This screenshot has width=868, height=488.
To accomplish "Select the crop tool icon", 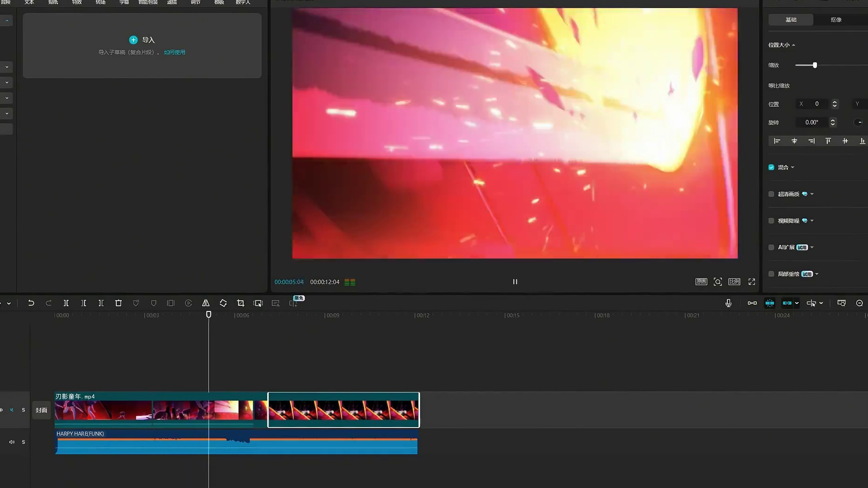I will pos(240,303).
